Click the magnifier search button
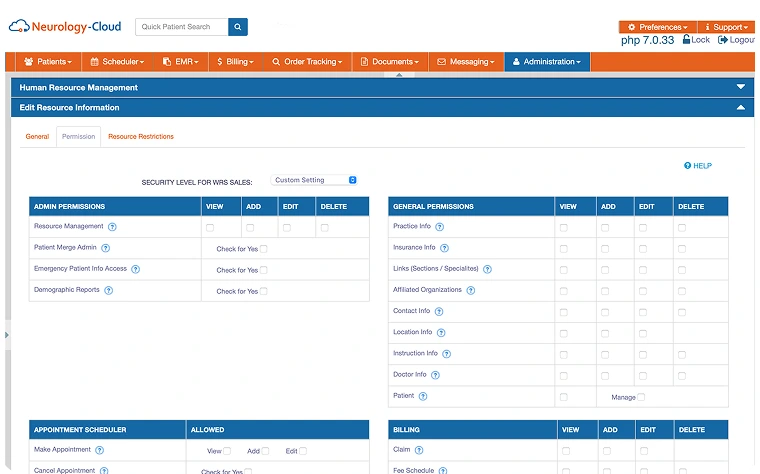 [x=238, y=27]
